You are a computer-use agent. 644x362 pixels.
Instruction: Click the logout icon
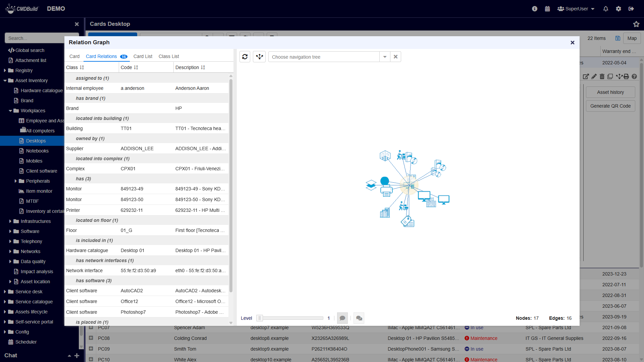631,9
